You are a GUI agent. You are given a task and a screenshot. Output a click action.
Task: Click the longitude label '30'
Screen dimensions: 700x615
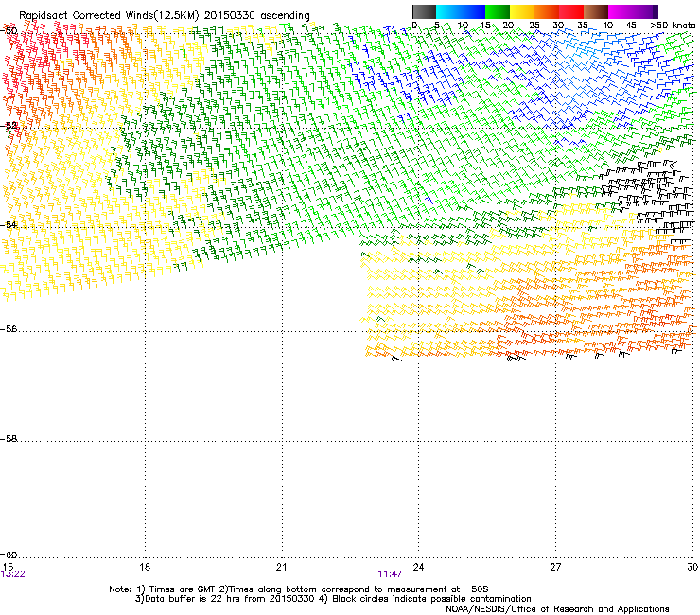point(692,567)
